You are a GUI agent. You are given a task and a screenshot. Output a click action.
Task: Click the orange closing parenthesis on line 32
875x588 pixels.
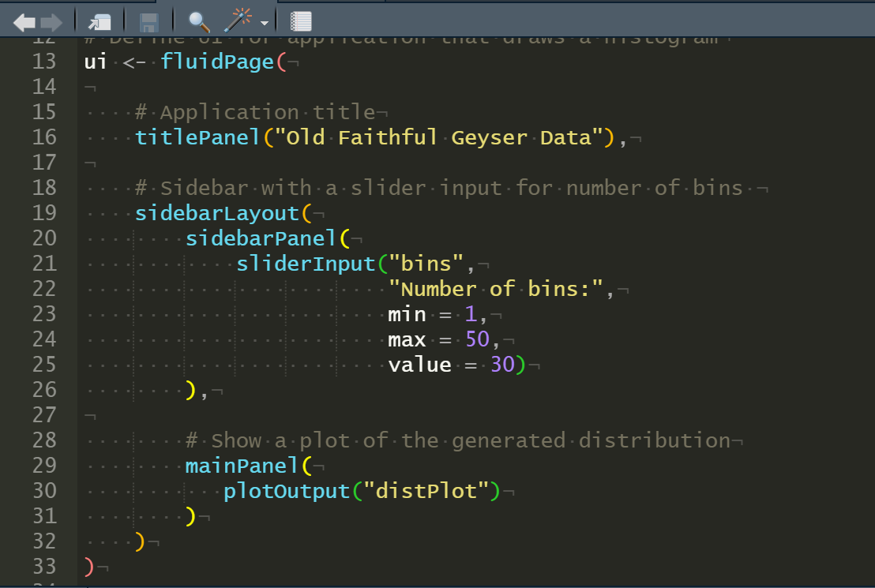(x=140, y=541)
